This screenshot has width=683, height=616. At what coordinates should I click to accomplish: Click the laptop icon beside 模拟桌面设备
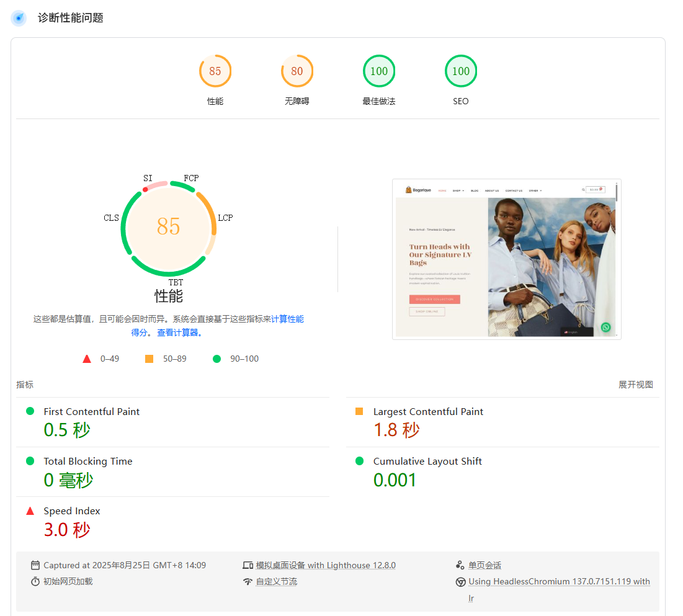[248, 565]
